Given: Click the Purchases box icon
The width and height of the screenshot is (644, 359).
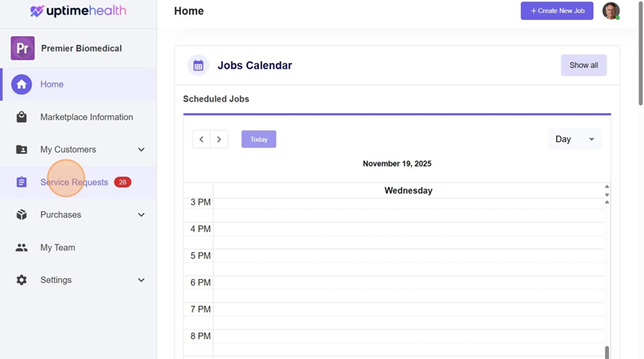Looking at the screenshot, I should [x=21, y=215].
